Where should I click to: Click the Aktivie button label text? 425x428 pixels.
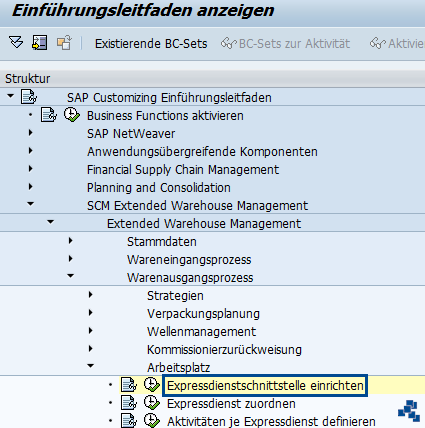pos(406,44)
